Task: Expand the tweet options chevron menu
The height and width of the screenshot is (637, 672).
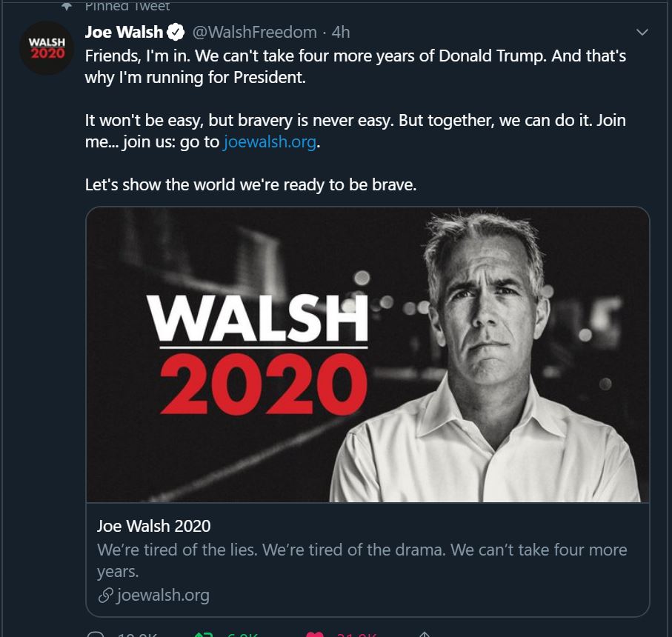Action: [642, 32]
